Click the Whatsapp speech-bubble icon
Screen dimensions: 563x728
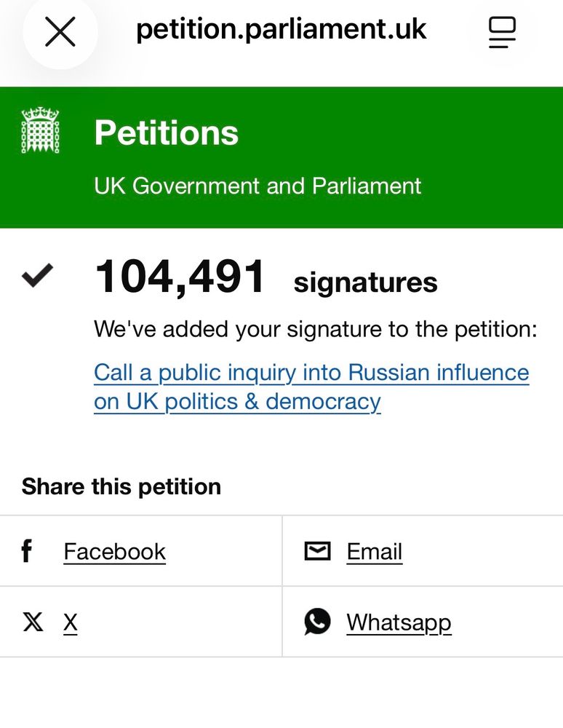[x=317, y=622]
